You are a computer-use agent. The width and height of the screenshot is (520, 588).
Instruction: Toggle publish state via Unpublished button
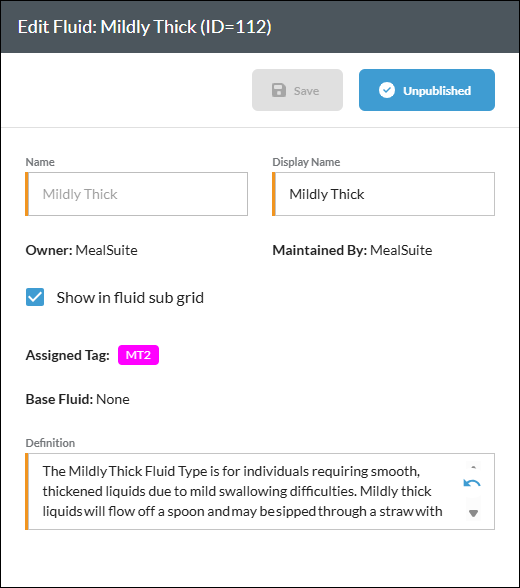click(427, 90)
